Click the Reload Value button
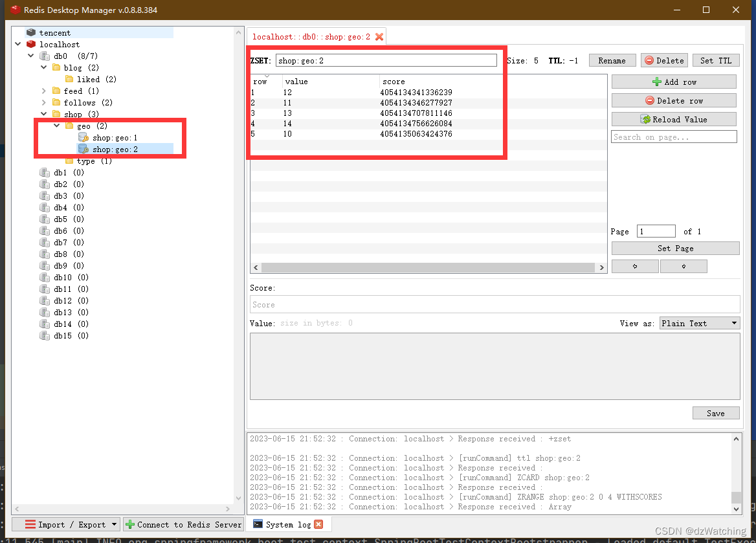This screenshot has width=756, height=543. click(x=674, y=119)
